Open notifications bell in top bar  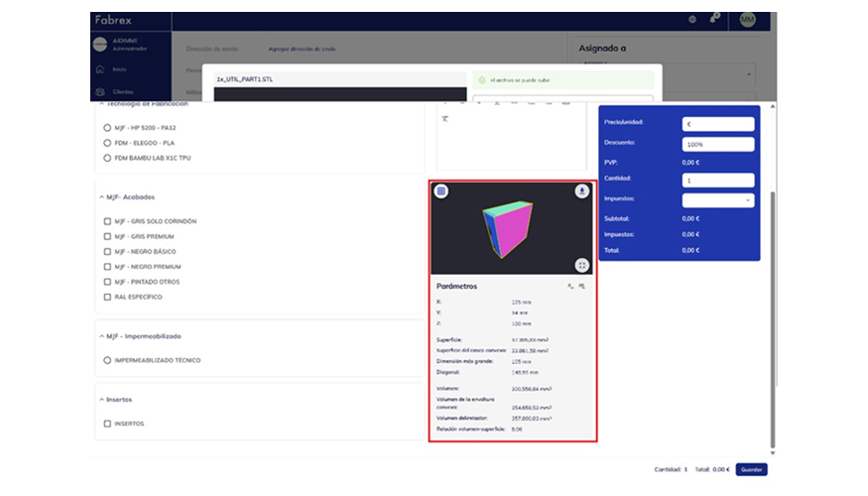coord(715,19)
